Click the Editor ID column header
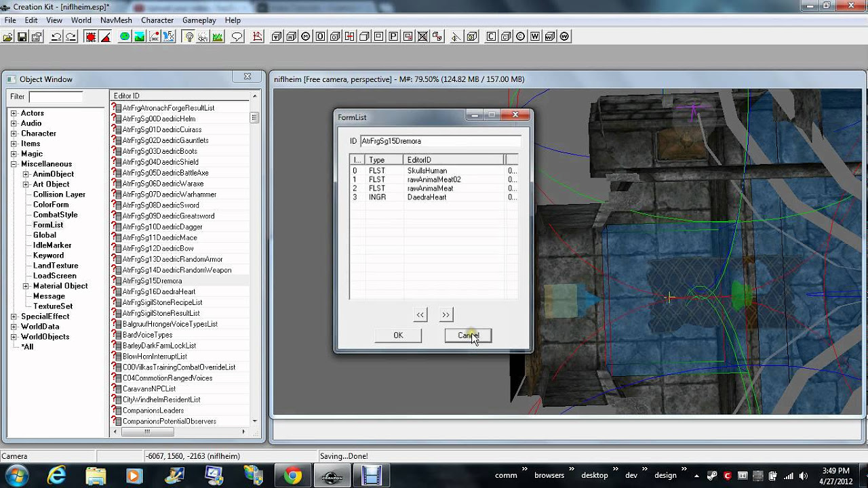The height and width of the screenshot is (488, 868). coord(180,96)
